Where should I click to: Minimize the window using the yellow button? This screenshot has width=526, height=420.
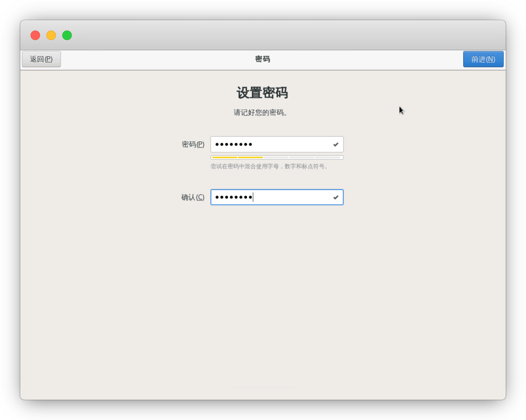(51, 35)
